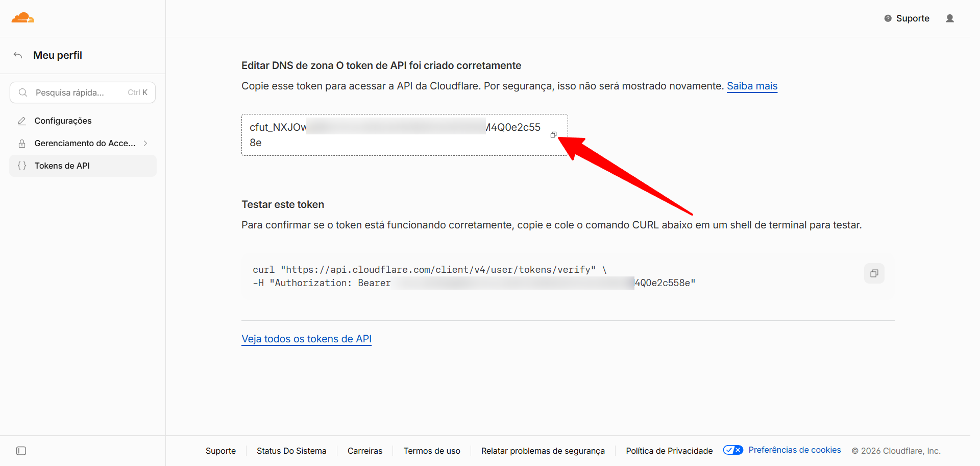980x466 pixels.
Task: Click the braces icon for Tokens de API
Action: [22, 166]
